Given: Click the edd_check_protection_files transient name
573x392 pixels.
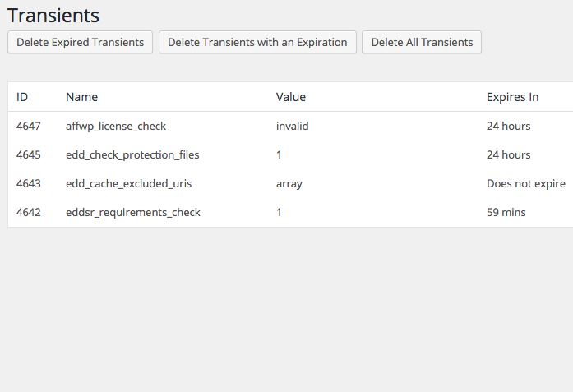Looking at the screenshot, I should click(132, 154).
